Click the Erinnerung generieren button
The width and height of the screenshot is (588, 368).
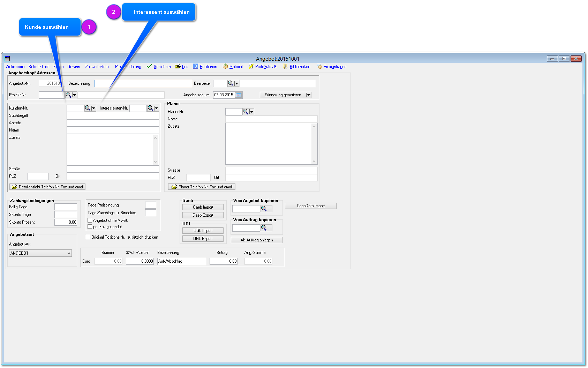tap(283, 95)
